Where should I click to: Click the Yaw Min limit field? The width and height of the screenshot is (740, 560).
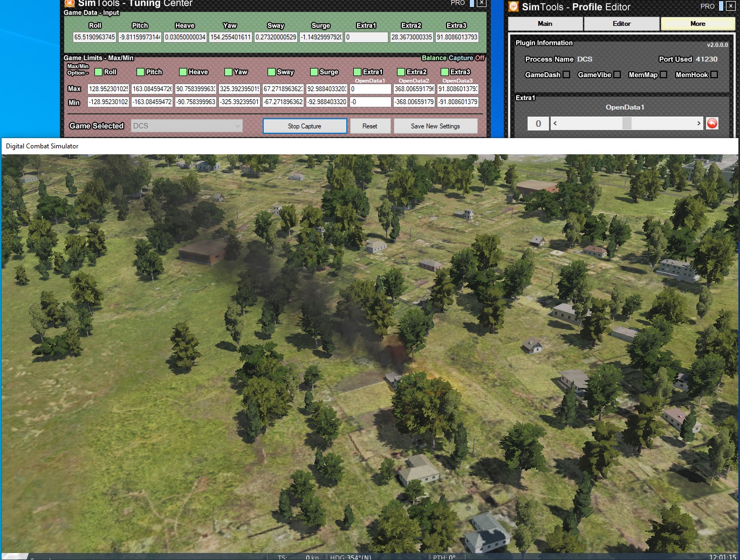tap(239, 102)
